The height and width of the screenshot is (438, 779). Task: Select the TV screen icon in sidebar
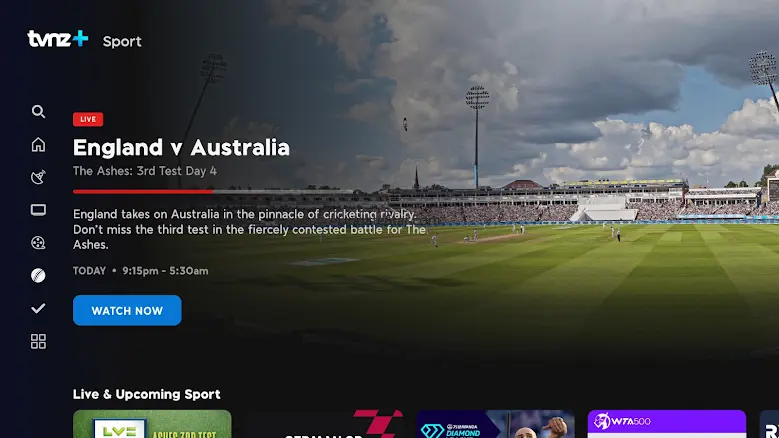[x=38, y=210]
